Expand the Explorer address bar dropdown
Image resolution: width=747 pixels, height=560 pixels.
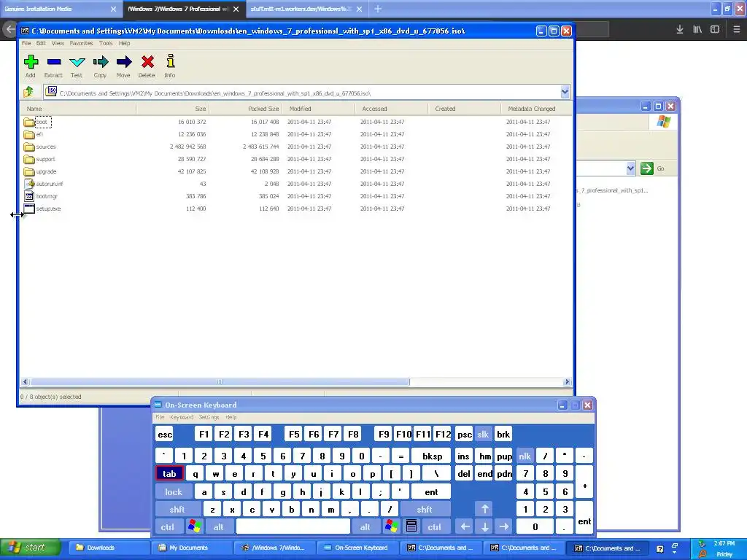[x=630, y=168]
